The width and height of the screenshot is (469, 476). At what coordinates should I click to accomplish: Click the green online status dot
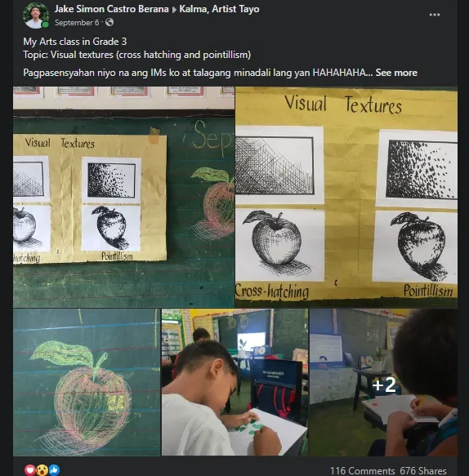46,24
